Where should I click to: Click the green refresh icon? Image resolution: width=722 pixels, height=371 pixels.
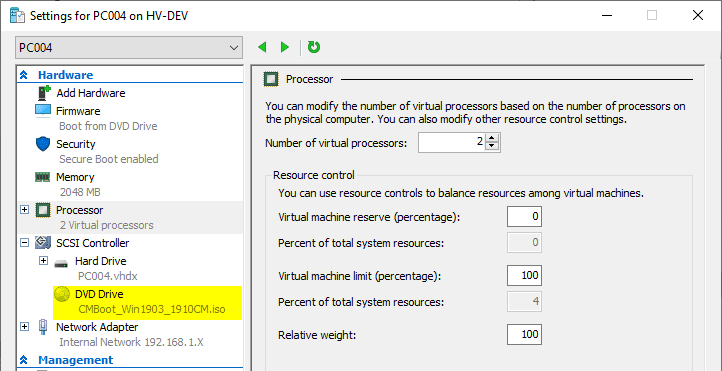tap(314, 47)
